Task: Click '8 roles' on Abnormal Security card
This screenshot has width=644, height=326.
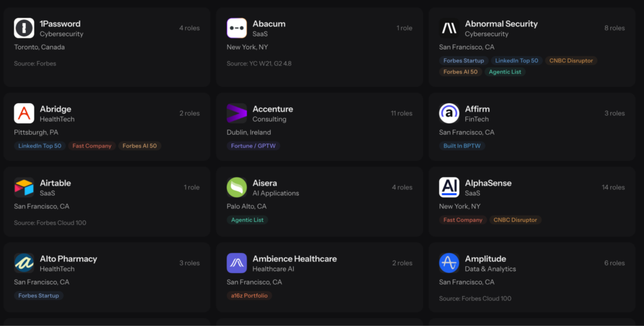Action: click(614, 28)
